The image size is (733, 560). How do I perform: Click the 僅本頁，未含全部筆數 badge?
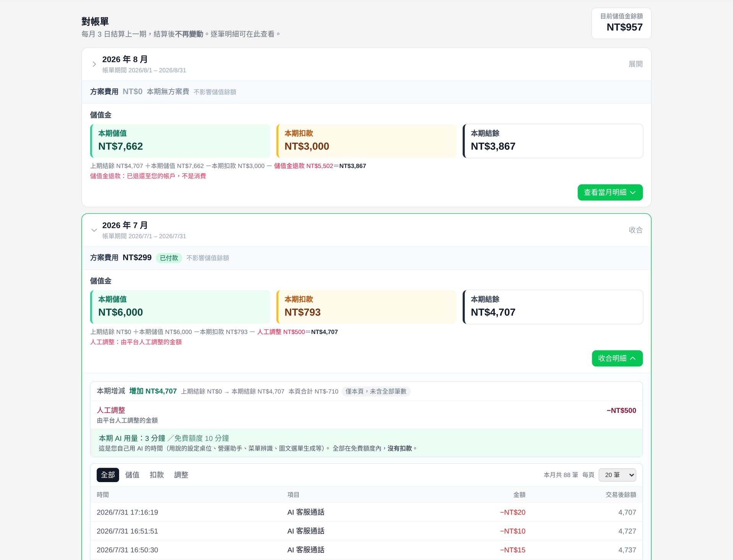(376, 391)
